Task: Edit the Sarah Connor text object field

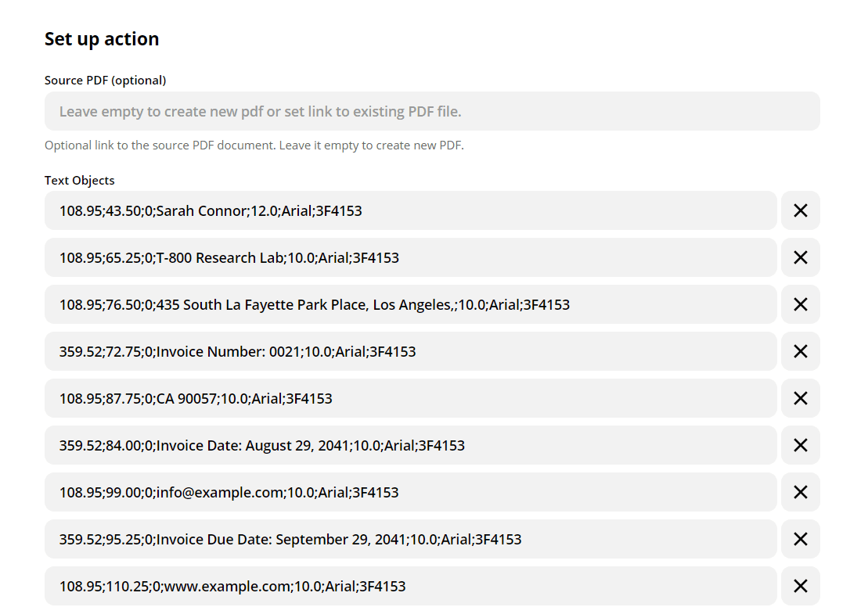Action: point(410,210)
